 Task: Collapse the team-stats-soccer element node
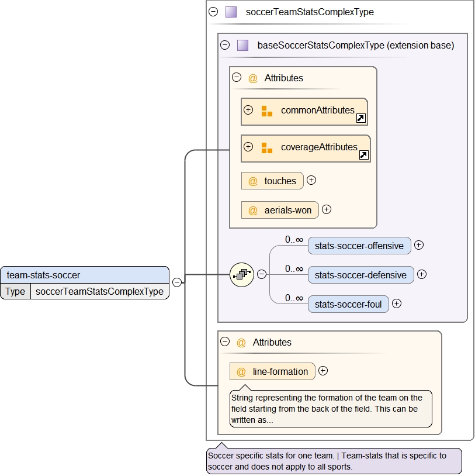[176, 282]
